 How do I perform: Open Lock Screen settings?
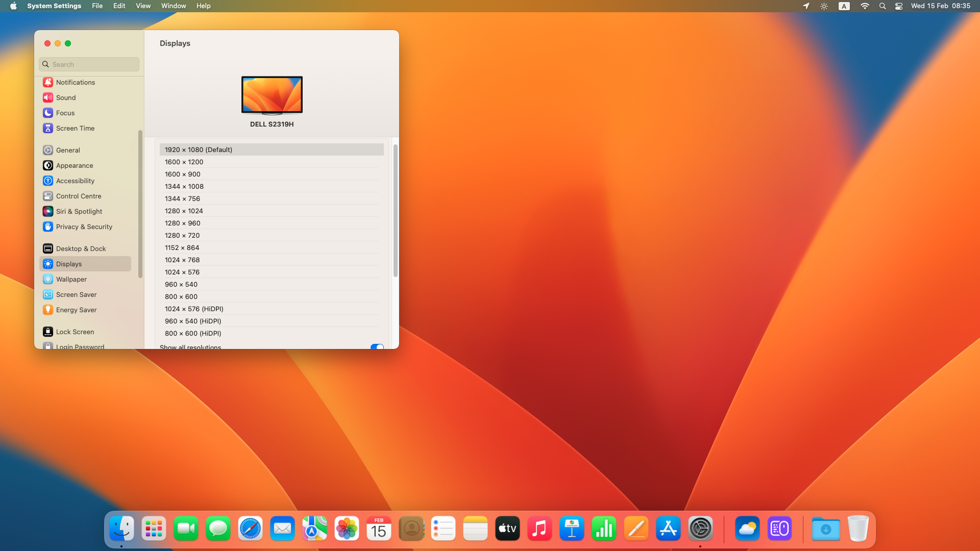[x=75, y=332]
